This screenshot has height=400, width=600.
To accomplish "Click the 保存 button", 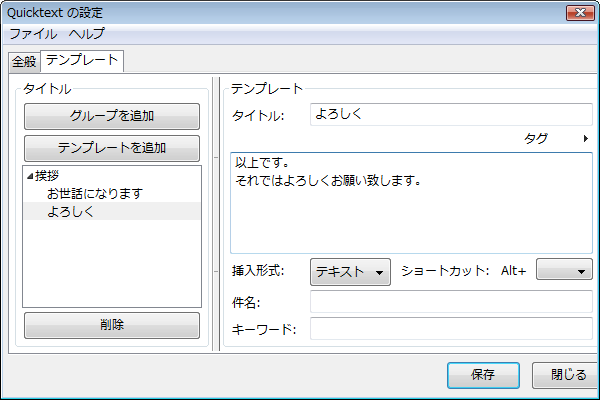I will pyautogui.click(x=483, y=375).
